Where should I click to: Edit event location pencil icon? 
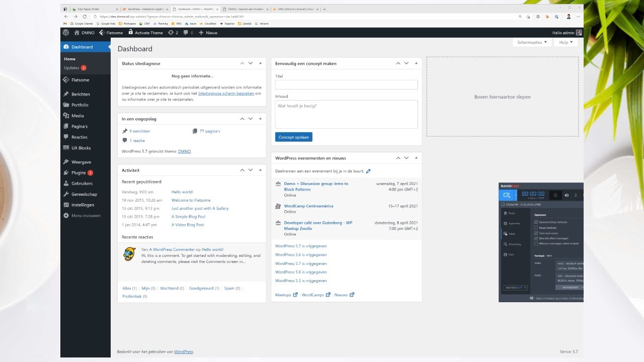click(x=368, y=171)
